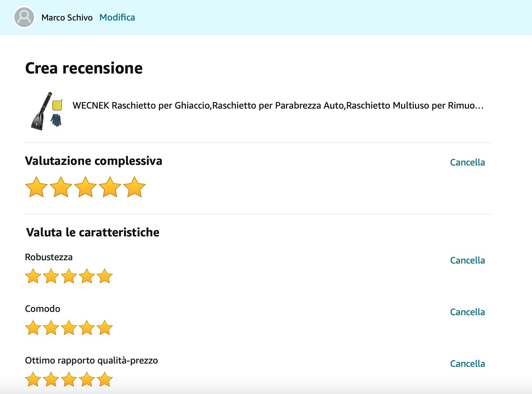532x394 pixels.
Task: Rate Comodo five stars
Action: pyautogui.click(x=105, y=328)
